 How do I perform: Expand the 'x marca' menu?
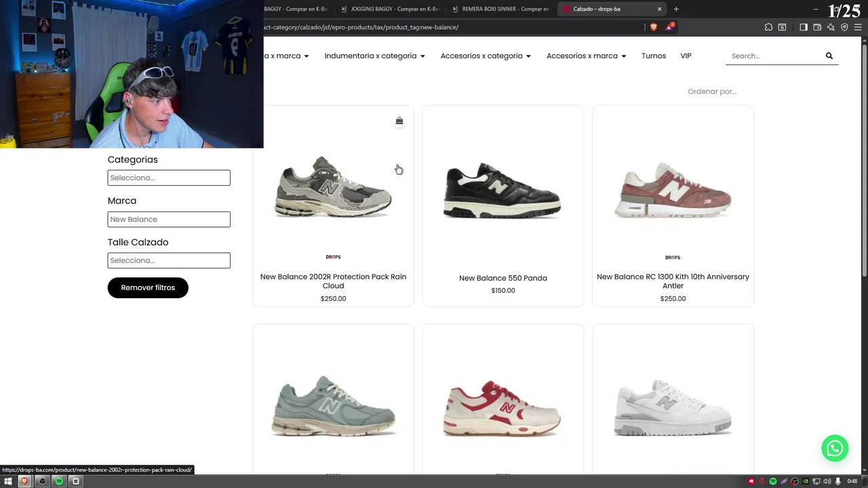(287, 56)
